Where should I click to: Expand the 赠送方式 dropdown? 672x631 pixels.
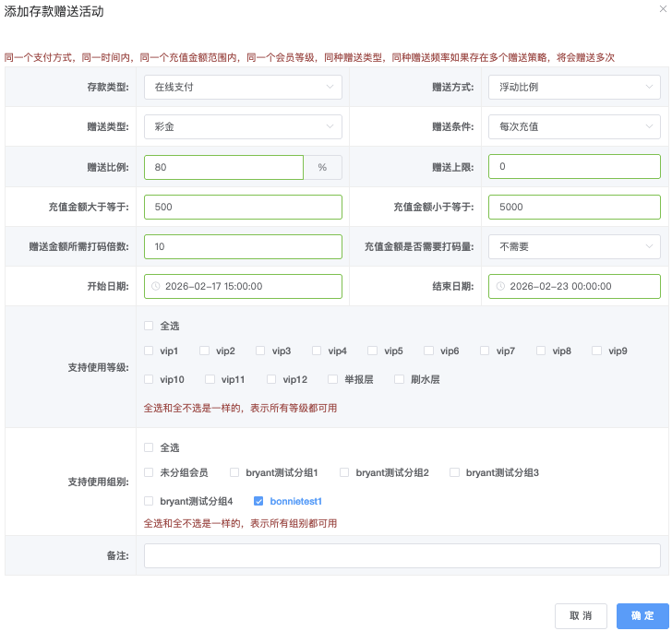[x=574, y=88]
